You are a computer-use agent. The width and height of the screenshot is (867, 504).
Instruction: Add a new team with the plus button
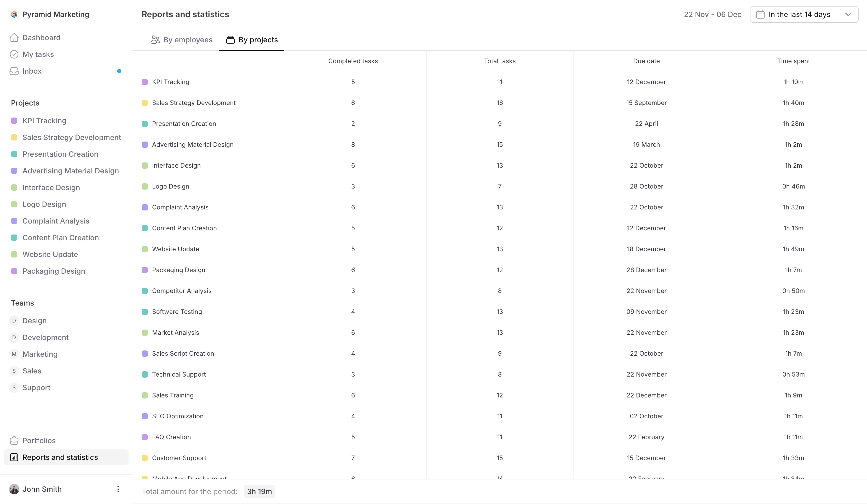pos(116,303)
